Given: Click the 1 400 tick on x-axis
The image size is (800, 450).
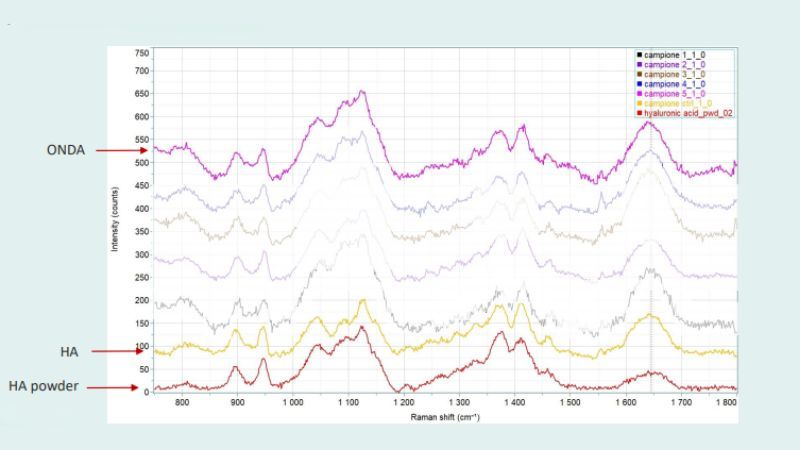Looking at the screenshot, I should point(514,403).
